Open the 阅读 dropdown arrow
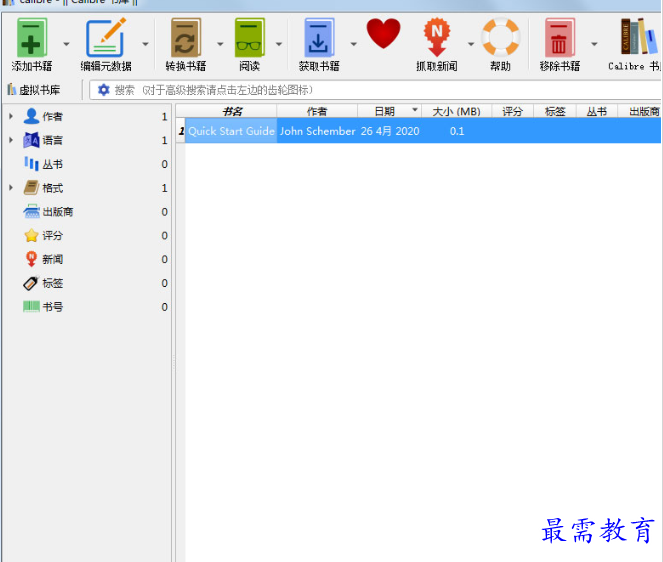The image size is (663, 562). coord(279,44)
